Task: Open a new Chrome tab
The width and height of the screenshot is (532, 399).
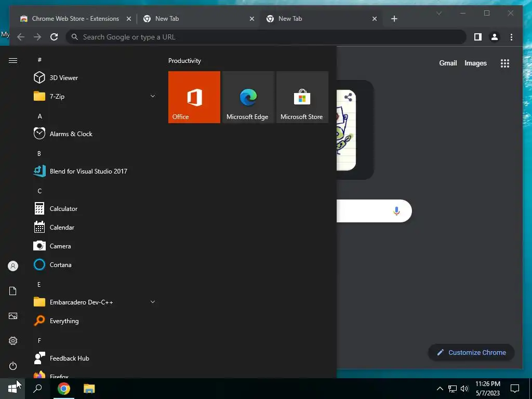Action: coord(394,19)
